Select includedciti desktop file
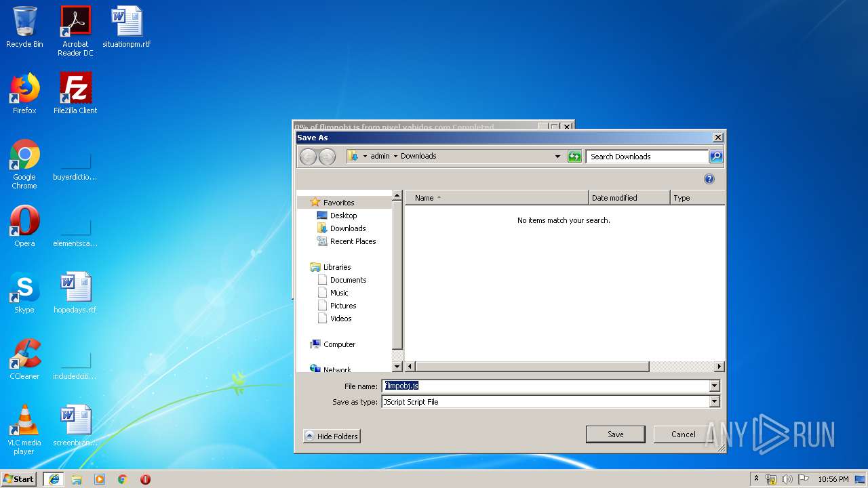Viewport: 868px width, 488px height. tap(75, 365)
